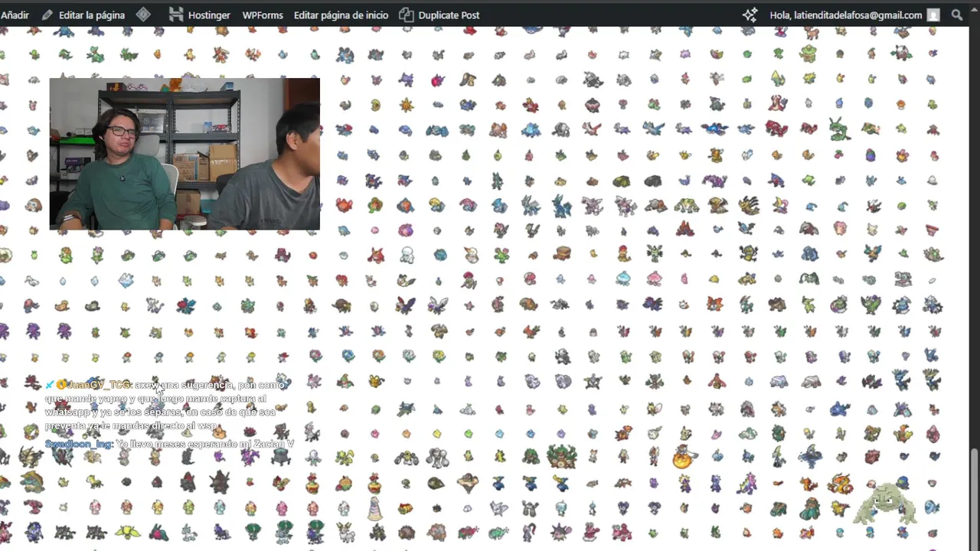Click the diamond icon beside Editar la página
The image size is (980, 551).
tap(143, 15)
